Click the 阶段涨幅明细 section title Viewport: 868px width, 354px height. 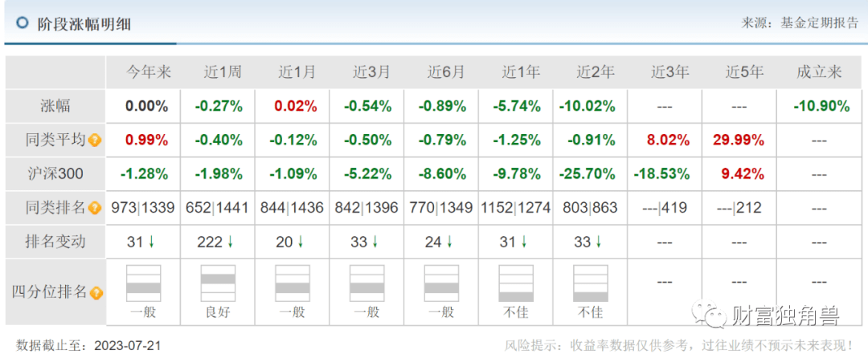click(84, 24)
